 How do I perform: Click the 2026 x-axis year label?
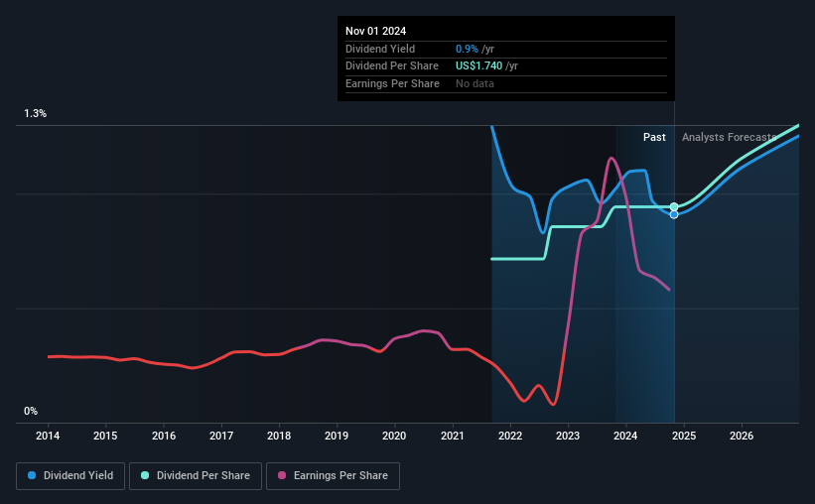[x=742, y=436]
